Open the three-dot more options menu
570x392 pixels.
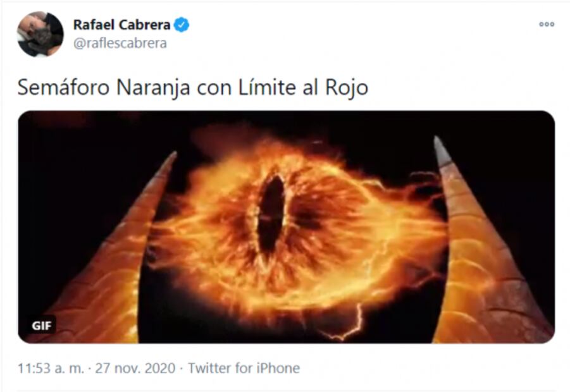click(x=547, y=24)
